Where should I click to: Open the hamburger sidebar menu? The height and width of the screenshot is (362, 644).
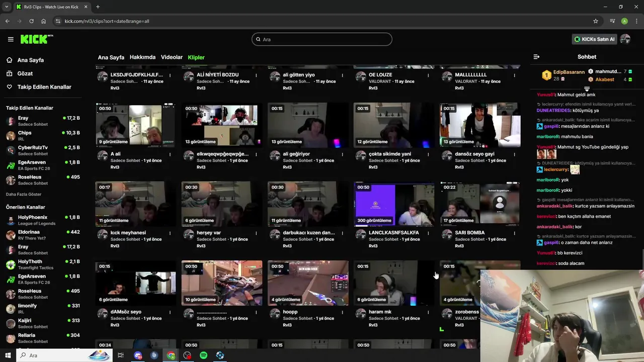coord(11,39)
